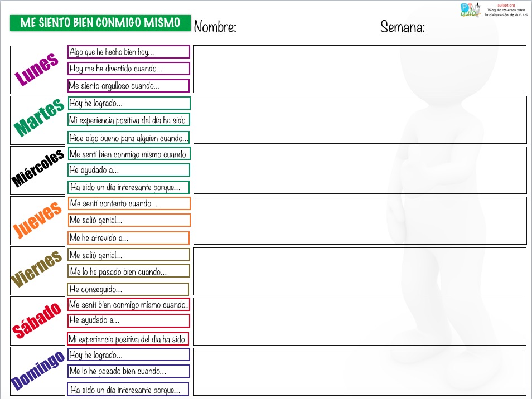Select the Jueves day box

38,221
